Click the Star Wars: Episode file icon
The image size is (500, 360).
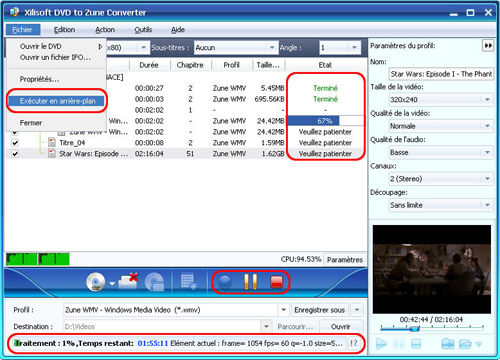click(52, 154)
